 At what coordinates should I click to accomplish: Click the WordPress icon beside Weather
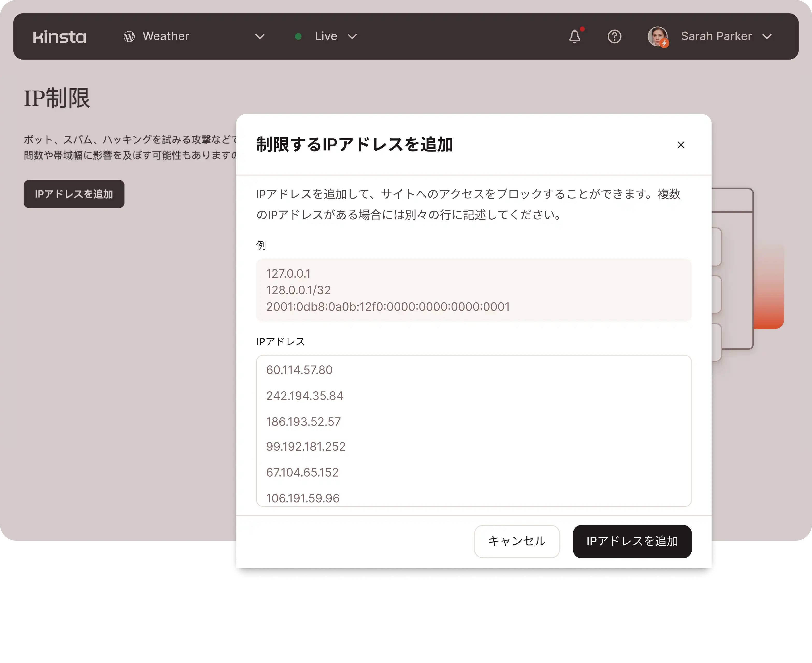pyautogui.click(x=129, y=37)
